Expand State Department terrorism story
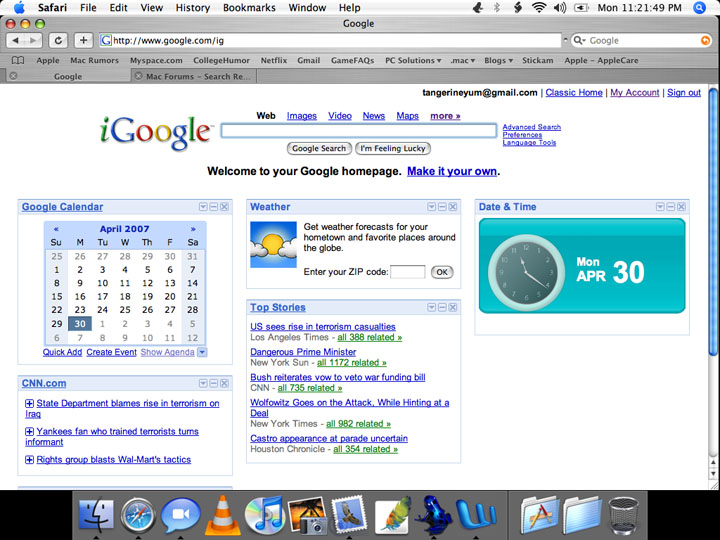 click(x=29, y=403)
